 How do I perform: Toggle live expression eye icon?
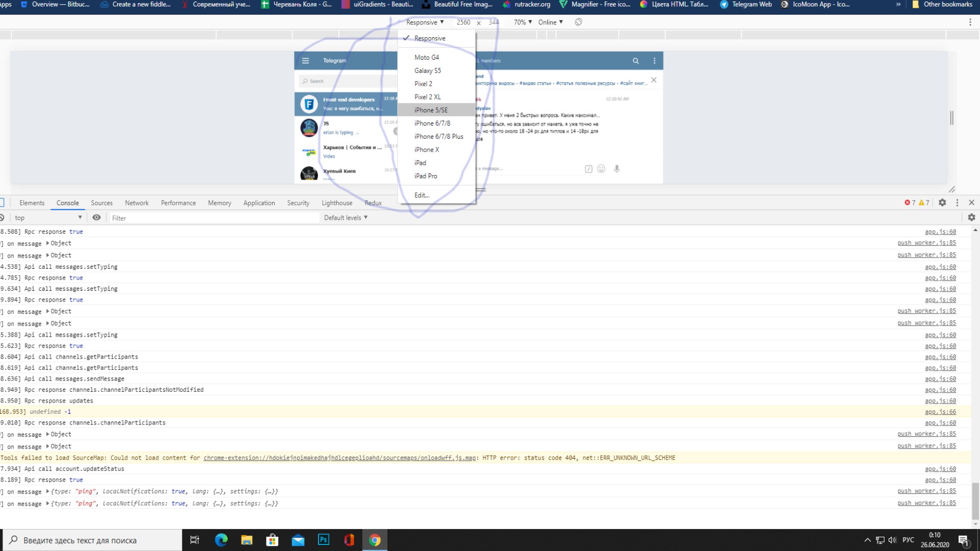tap(96, 217)
